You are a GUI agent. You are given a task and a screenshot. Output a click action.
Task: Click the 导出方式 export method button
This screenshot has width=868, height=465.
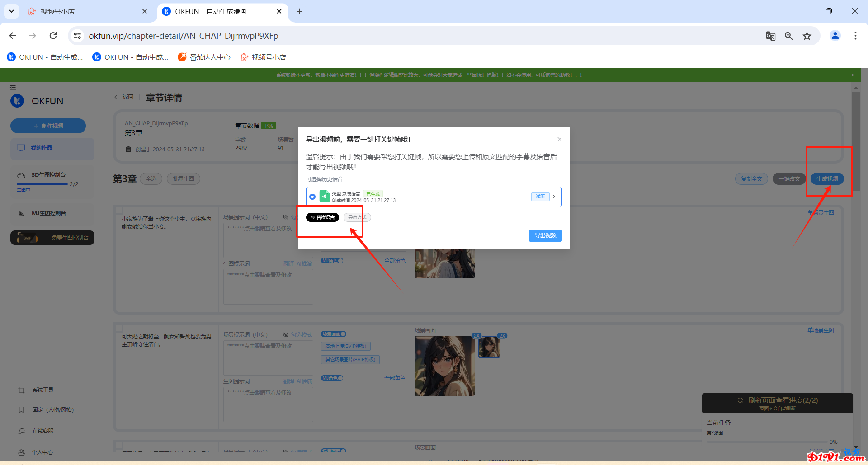(357, 217)
